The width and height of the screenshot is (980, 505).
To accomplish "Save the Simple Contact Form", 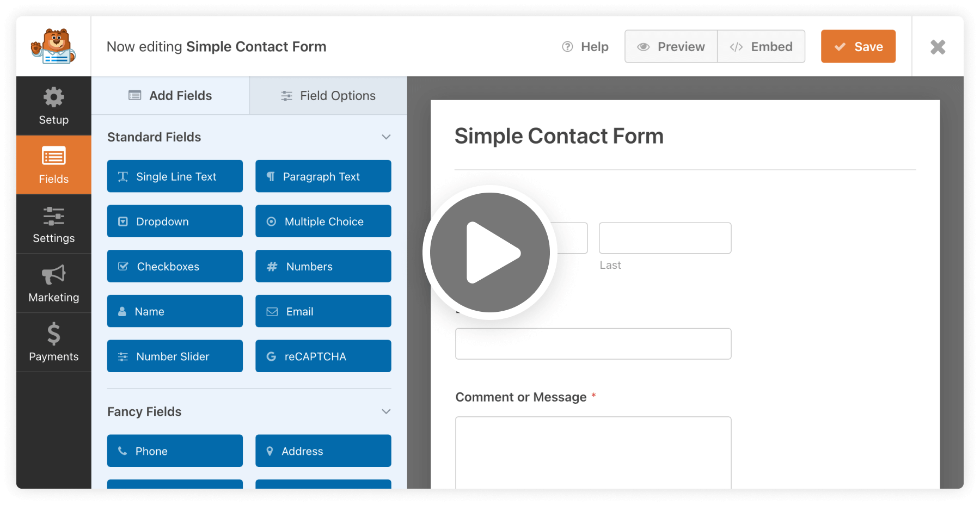I will click(858, 46).
